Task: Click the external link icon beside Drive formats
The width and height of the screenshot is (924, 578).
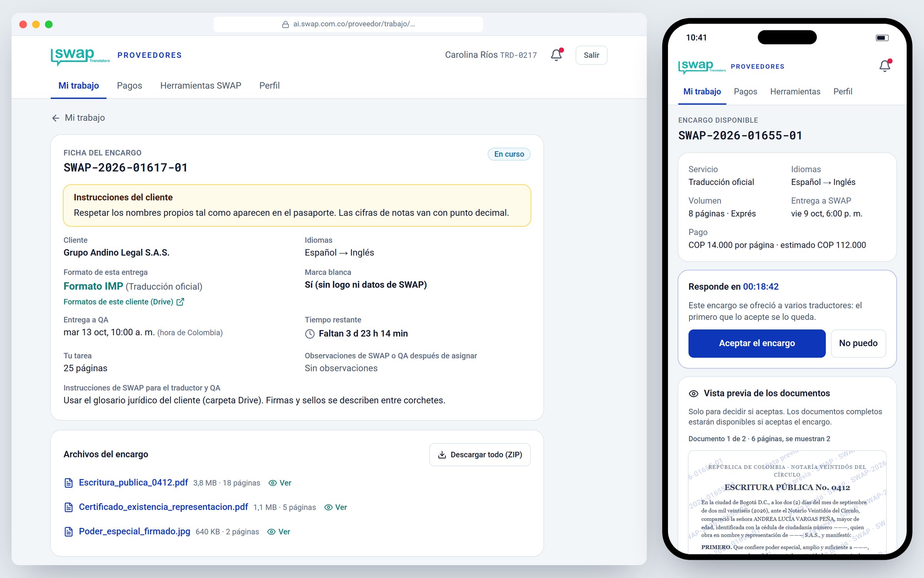Action: tap(180, 302)
